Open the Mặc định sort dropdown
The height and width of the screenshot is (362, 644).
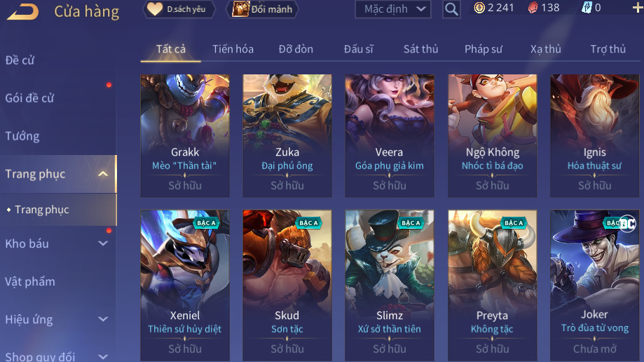pyautogui.click(x=393, y=9)
